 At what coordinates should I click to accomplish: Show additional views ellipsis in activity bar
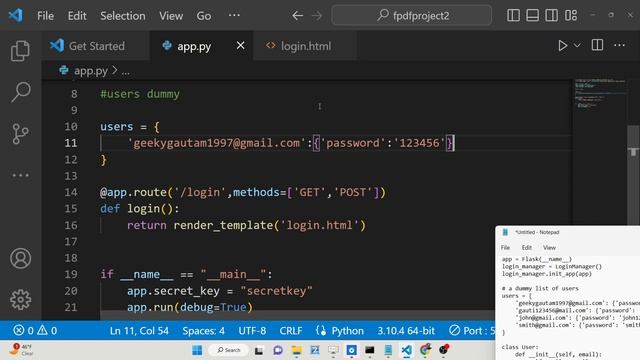[20, 176]
